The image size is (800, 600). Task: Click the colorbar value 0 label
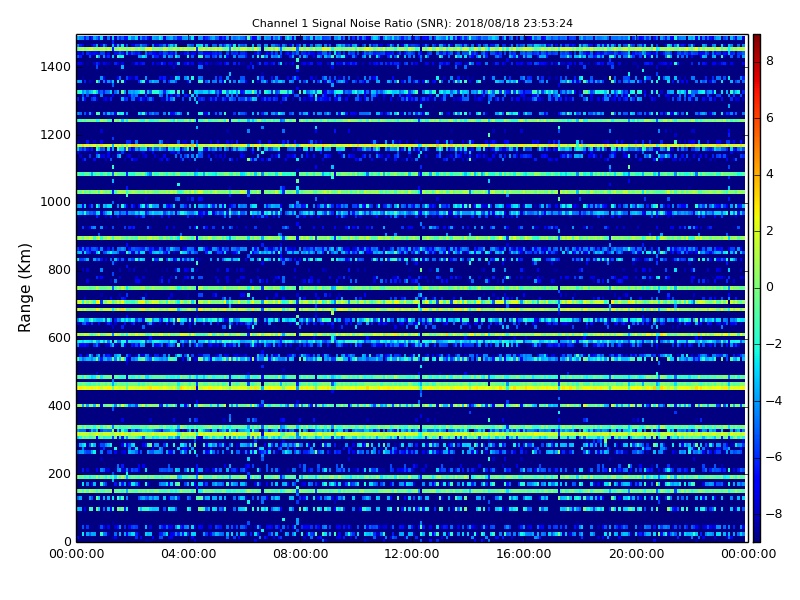point(770,287)
